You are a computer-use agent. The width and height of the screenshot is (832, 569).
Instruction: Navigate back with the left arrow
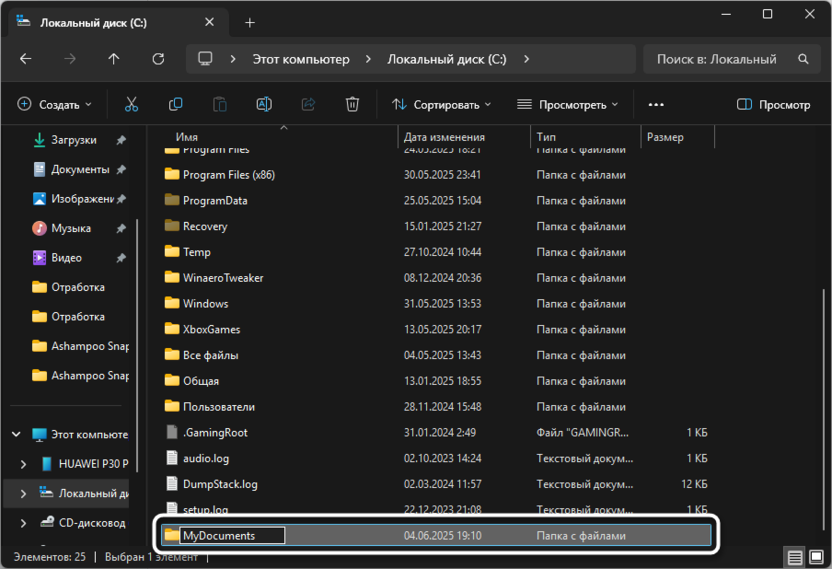tap(26, 59)
